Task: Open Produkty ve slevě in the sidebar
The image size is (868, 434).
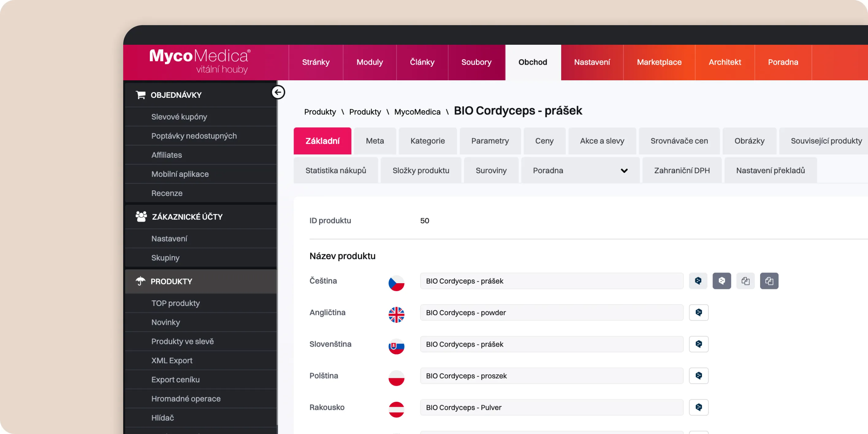Action: tap(201, 341)
